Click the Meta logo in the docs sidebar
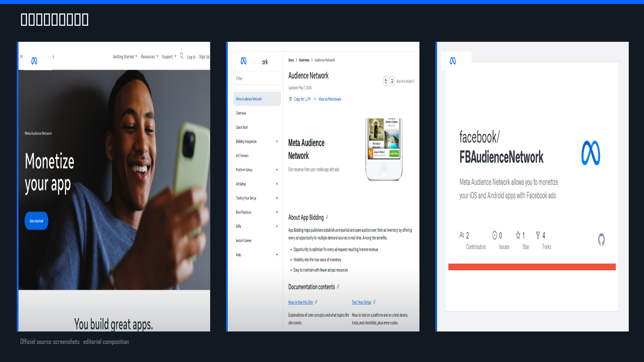The image size is (644, 362). 244,61
